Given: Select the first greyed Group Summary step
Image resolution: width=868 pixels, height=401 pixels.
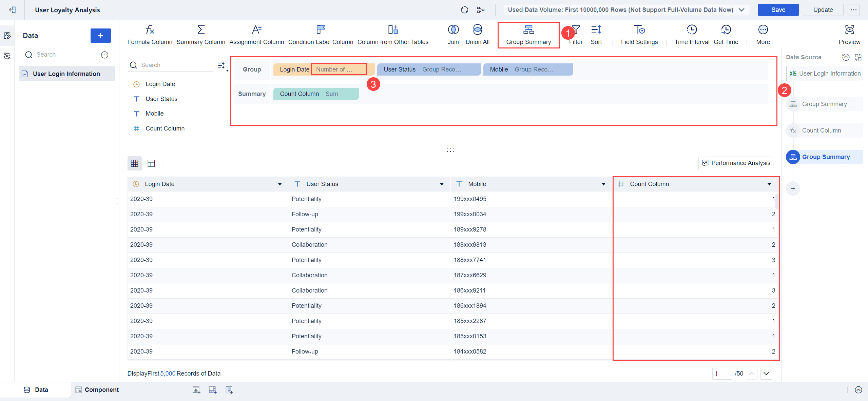Looking at the screenshot, I should [x=825, y=104].
